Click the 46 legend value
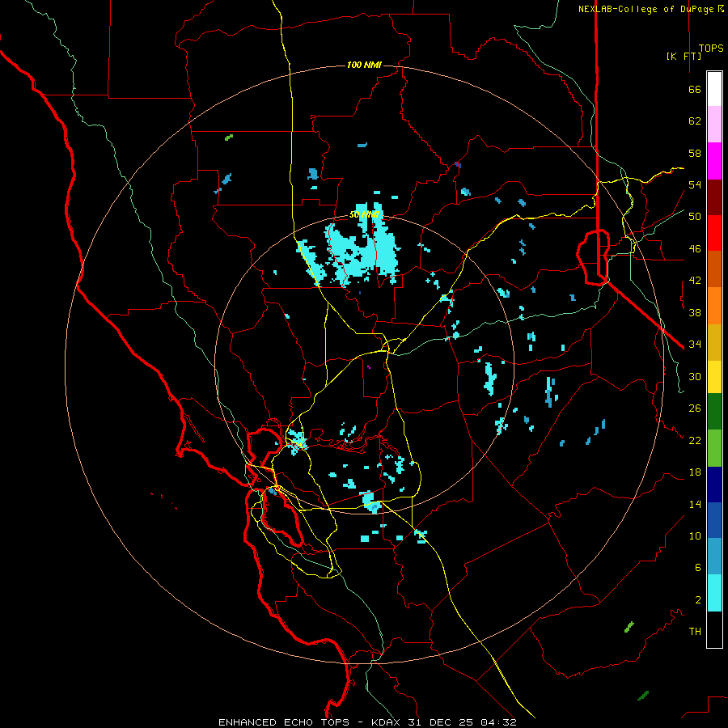Image resolution: width=728 pixels, height=728 pixels. [x=695, y=249]
